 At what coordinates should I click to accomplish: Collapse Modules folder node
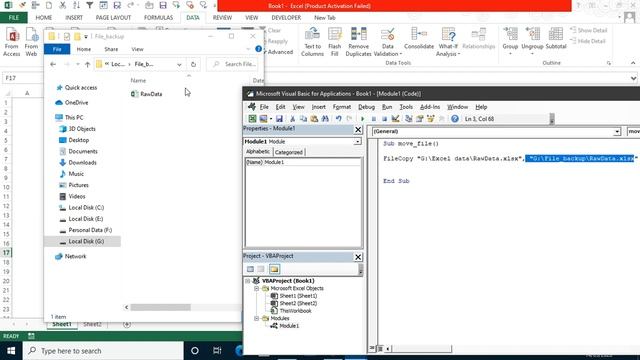[257, 318]
